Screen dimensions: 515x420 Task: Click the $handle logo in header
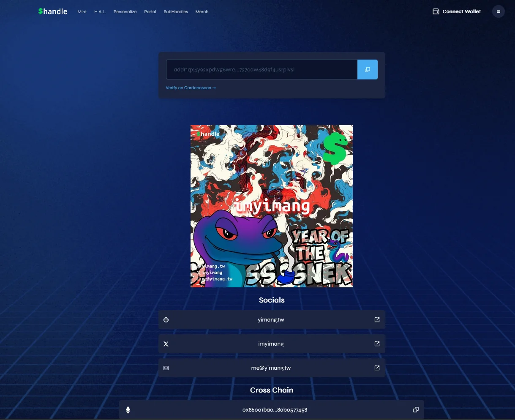point(53,11)
